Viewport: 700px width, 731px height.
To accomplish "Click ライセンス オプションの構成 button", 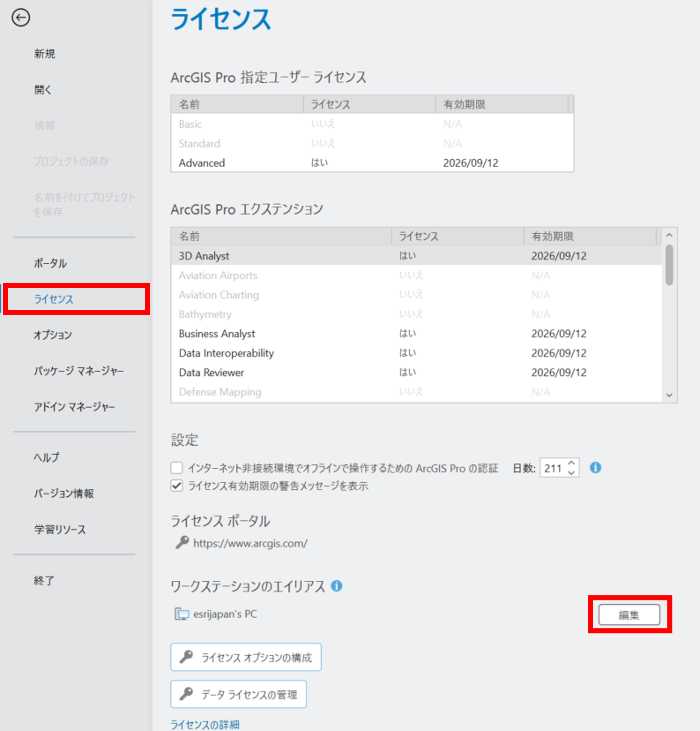I will (x=246, y=657).
